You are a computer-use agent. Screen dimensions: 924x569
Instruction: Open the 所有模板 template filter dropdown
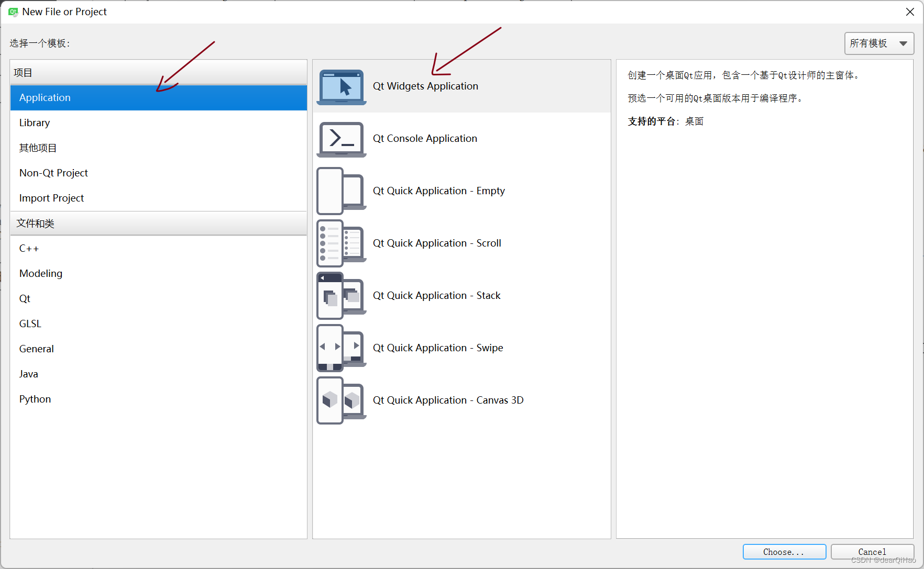(x=879, y=43)
